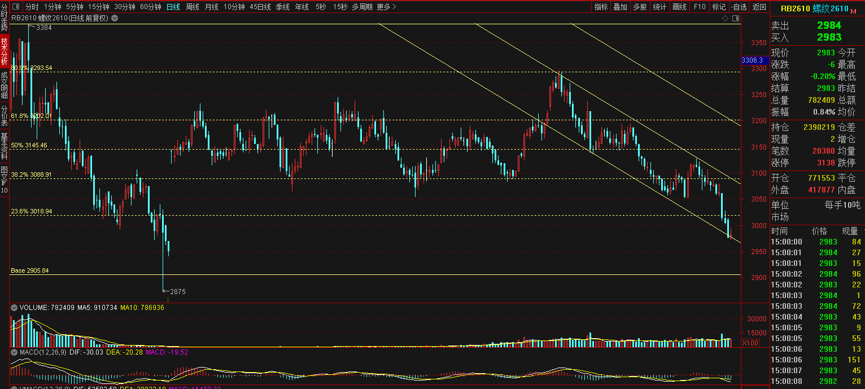Toggle the left panel layout icon
865x389 pixels.
(x=16, y=7)
